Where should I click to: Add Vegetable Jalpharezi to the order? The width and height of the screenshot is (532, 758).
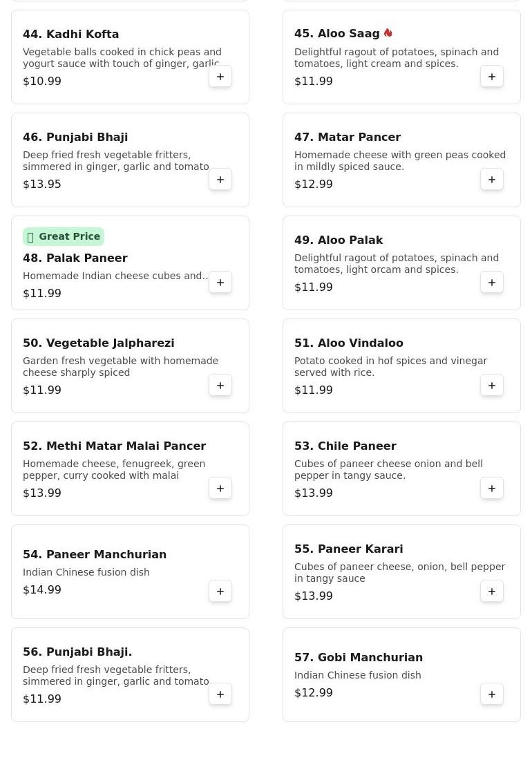tap(220, 386)
